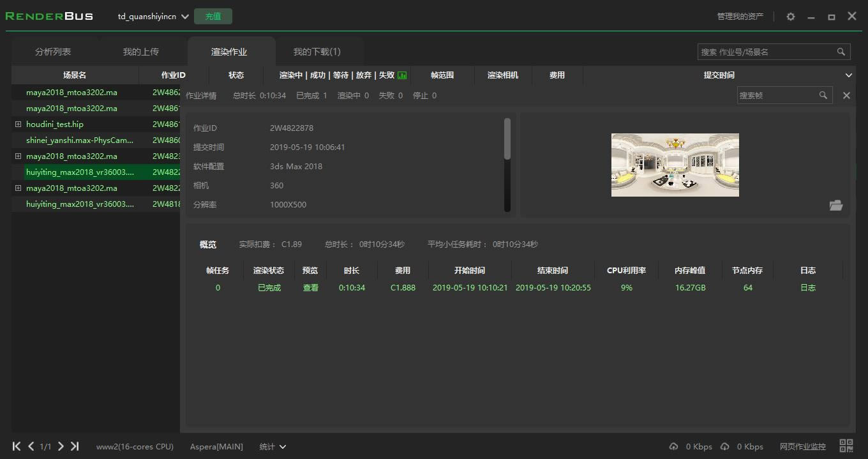Click the green 充值 button
The height and width of the screenshot is (459, 868).
213,17
